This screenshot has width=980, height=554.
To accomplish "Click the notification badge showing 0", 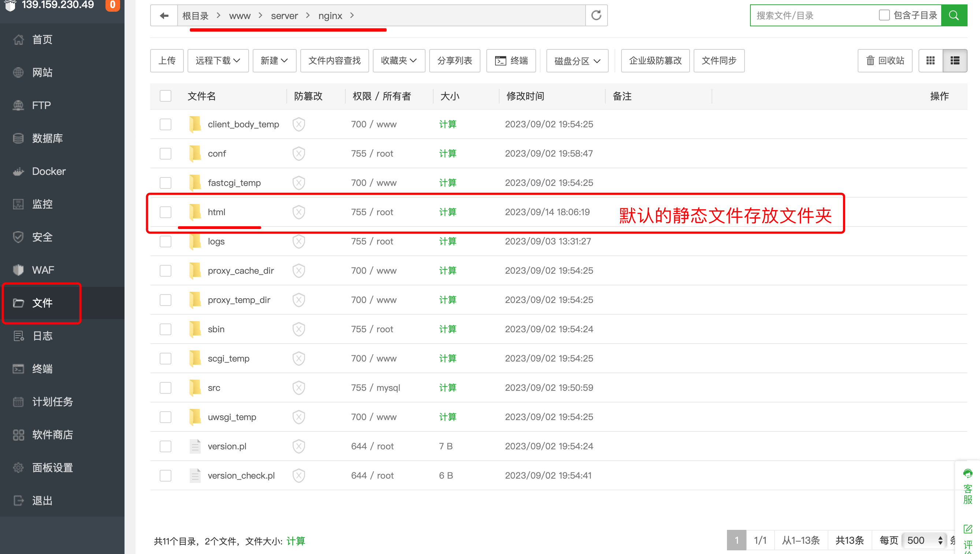I will click(112, 5).
